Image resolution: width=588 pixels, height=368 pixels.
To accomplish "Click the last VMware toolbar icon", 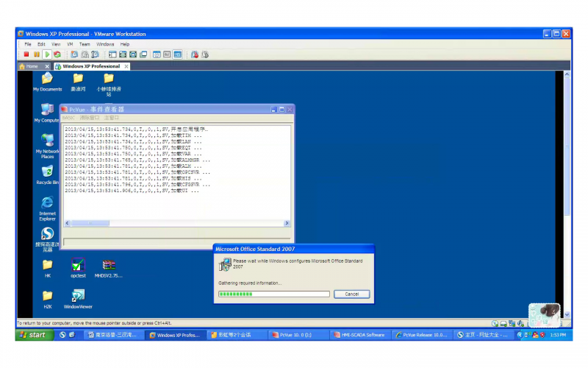I will pos(205,54).
